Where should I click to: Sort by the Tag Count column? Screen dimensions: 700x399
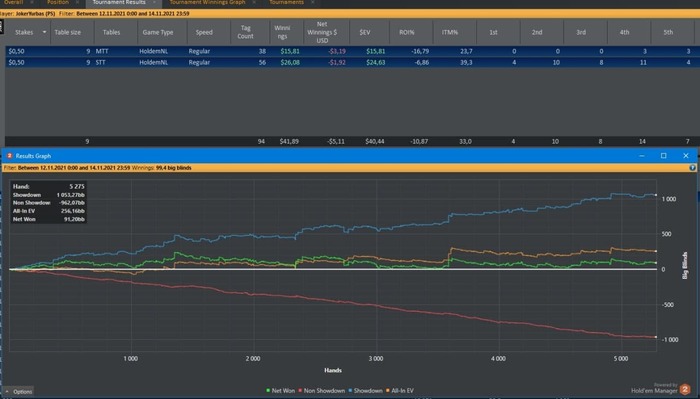click(246, 32)
